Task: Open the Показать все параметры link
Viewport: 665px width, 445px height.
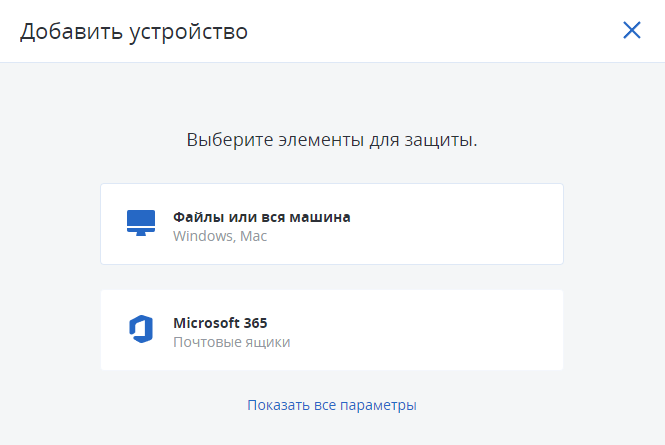Action: tap(332, 405)
